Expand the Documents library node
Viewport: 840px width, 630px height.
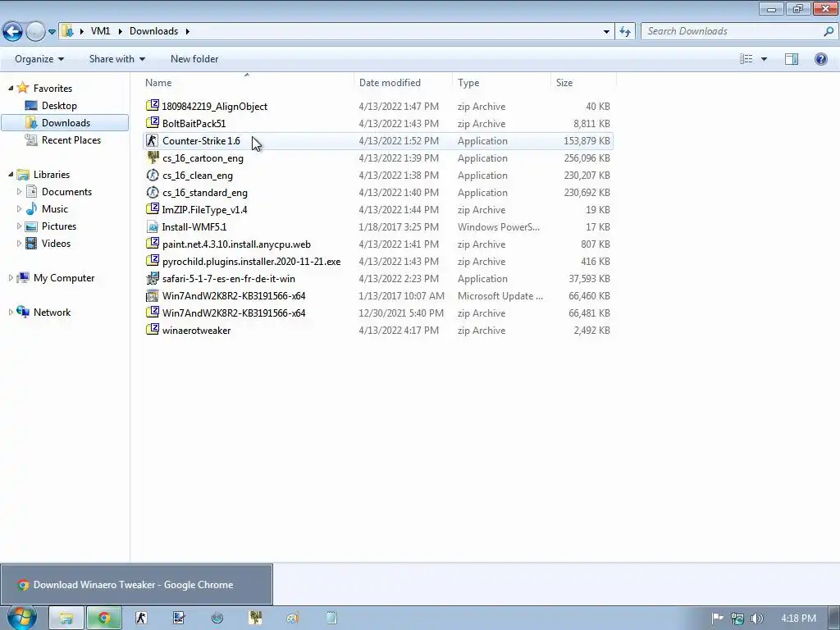(x=20, y=191)
